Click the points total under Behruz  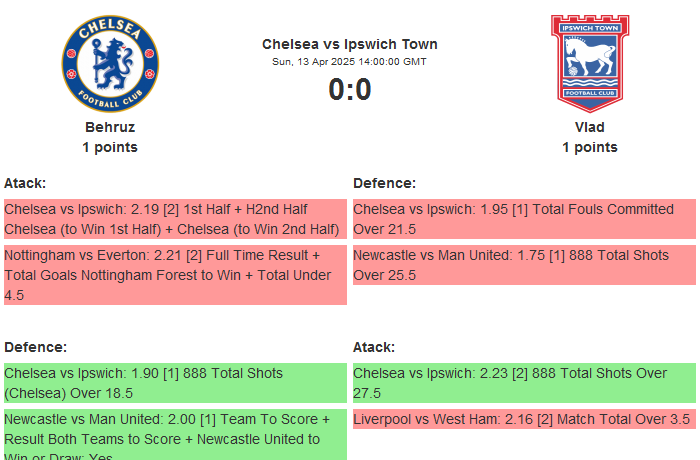[110, 147]
